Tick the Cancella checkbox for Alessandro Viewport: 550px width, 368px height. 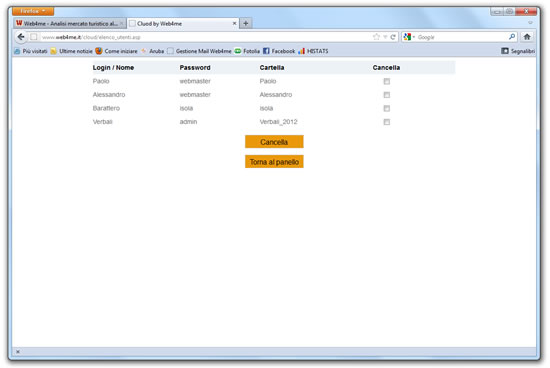coord(387,95)
